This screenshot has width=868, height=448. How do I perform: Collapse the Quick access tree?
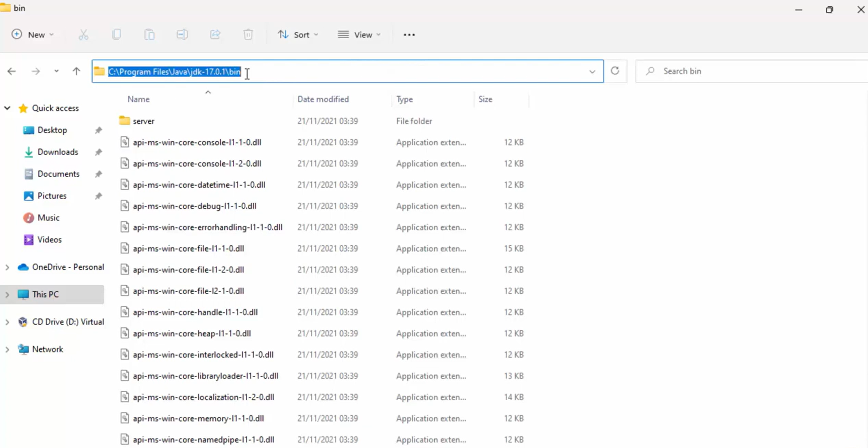pos(7,108)
